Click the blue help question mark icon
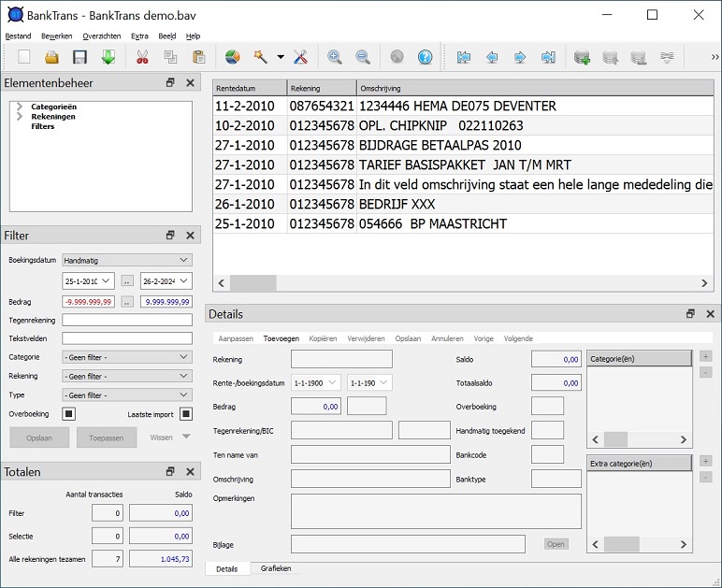722x588 pixels. (426, 58)
